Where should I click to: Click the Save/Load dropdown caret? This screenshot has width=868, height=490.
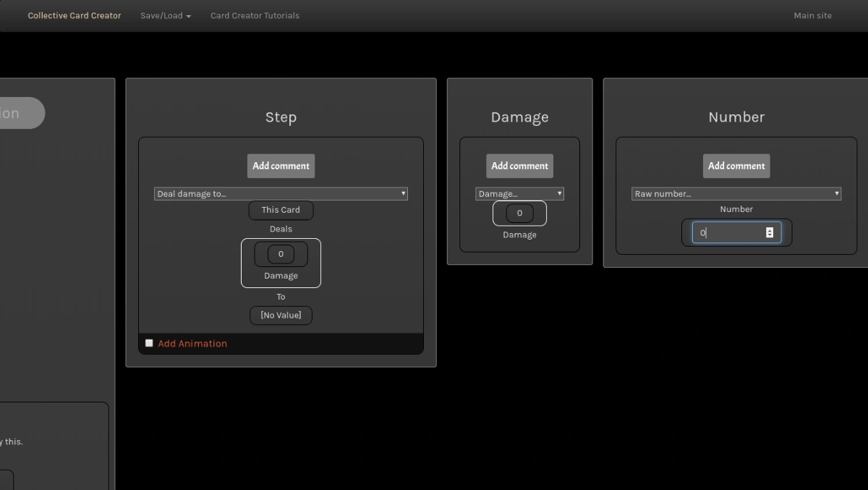tap(189, 16)
